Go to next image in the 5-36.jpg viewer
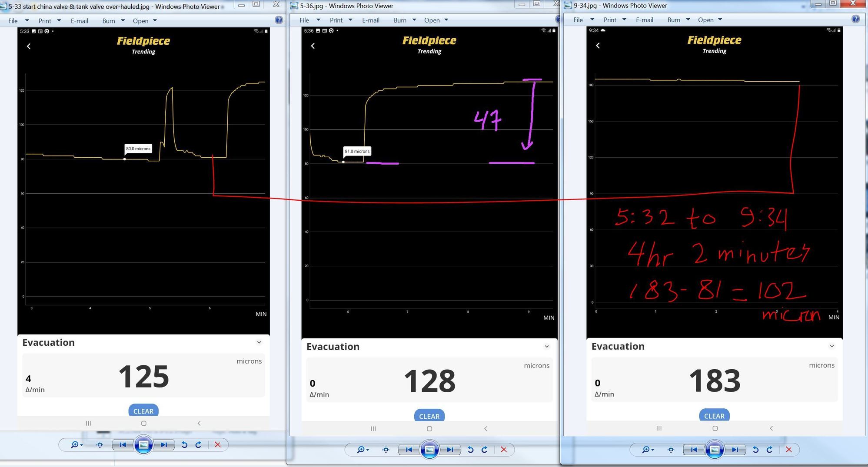 coord(450,450)
